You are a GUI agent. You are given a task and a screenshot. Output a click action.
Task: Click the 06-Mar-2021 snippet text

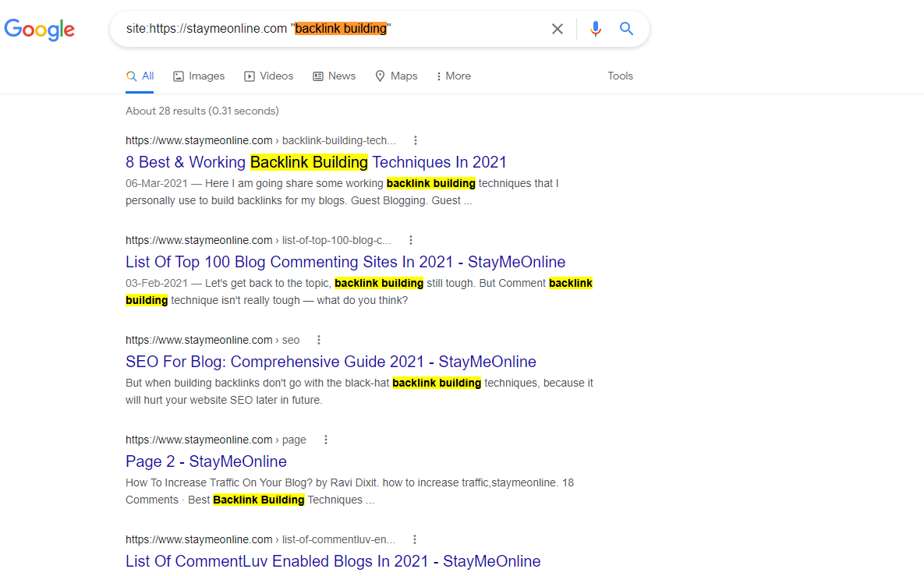[342, 192]
